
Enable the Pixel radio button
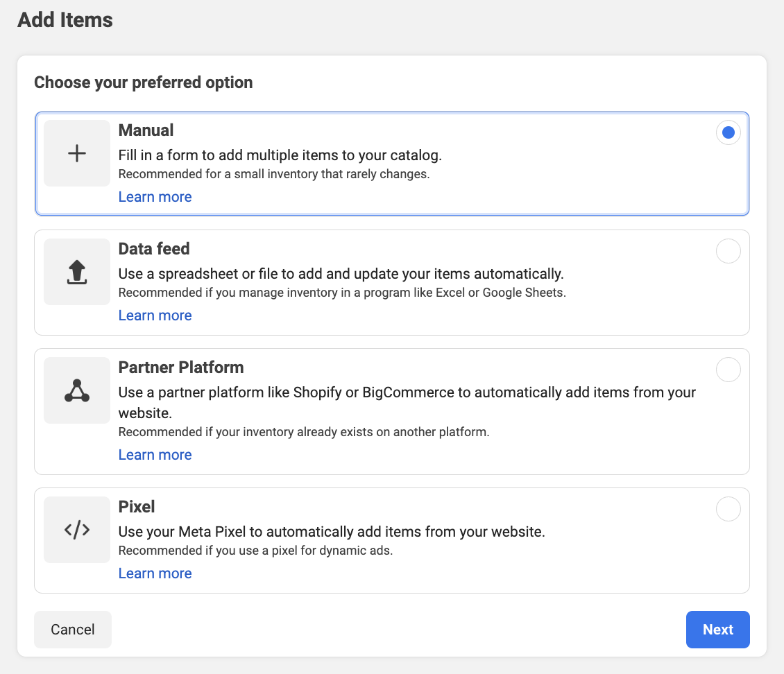click(728, 509)
